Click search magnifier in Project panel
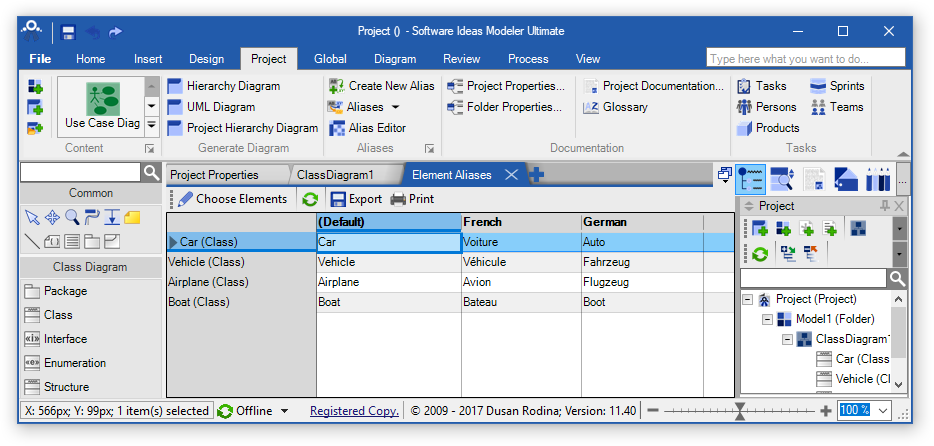This screenshot has height=446, width=934. (x=896, y=278)
